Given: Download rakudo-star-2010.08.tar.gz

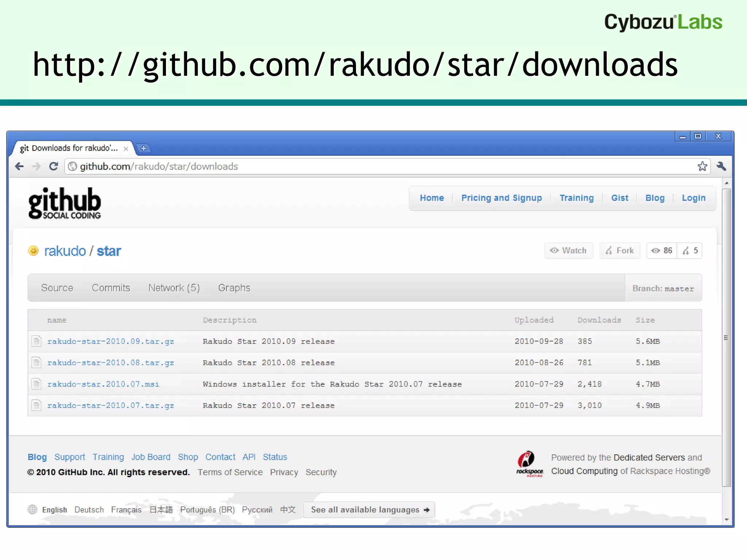Looking at the screenshot, I should tap(111, 362).
